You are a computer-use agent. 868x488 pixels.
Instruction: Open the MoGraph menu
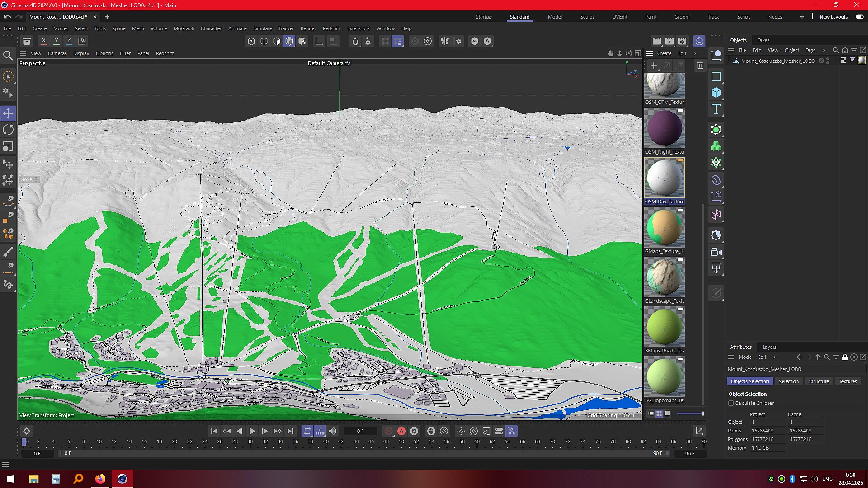184,28
